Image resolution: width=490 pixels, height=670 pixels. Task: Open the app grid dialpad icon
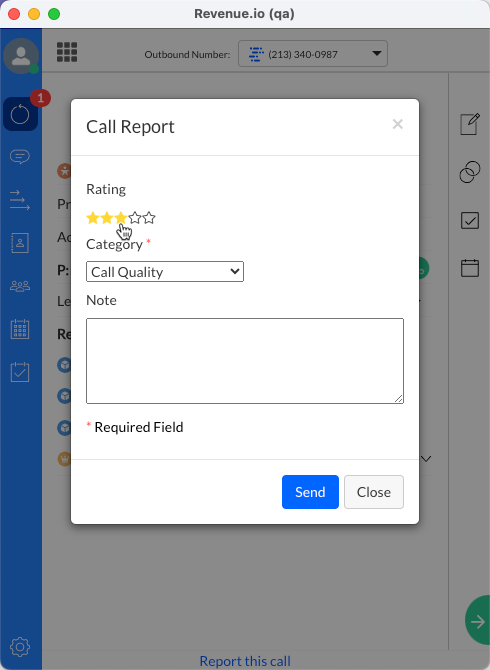(x=67, y=52)
